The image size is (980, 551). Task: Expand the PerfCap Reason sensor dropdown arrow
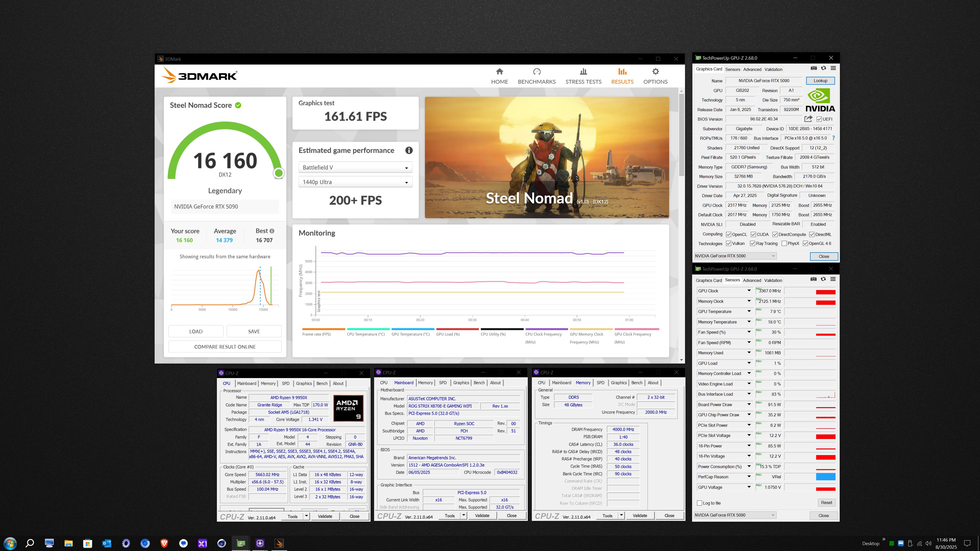(749, 477)
